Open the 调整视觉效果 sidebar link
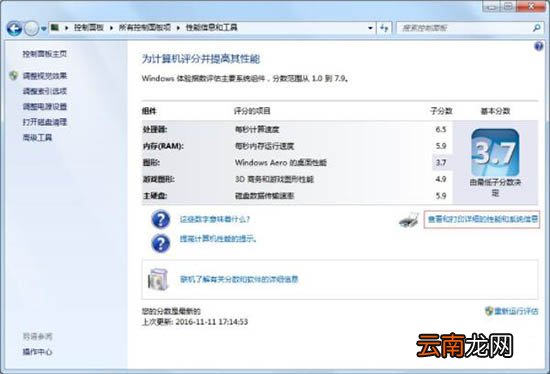Viewport: 550px width, 374px height. tap(45, 76)
